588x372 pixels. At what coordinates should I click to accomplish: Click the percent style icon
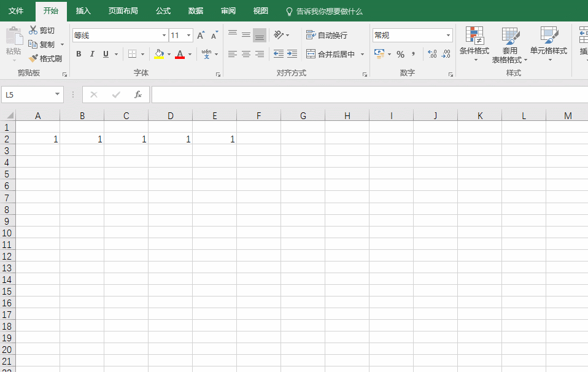tap(400, 55)
